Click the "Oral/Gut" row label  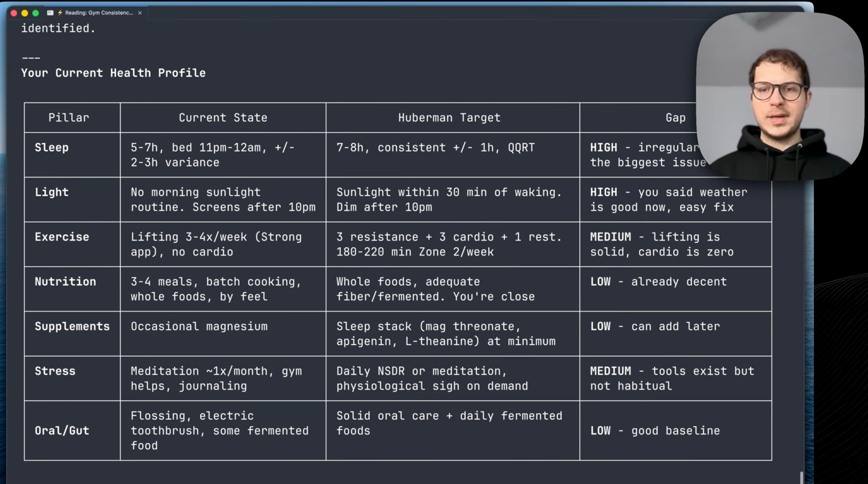tap(62, 430)
